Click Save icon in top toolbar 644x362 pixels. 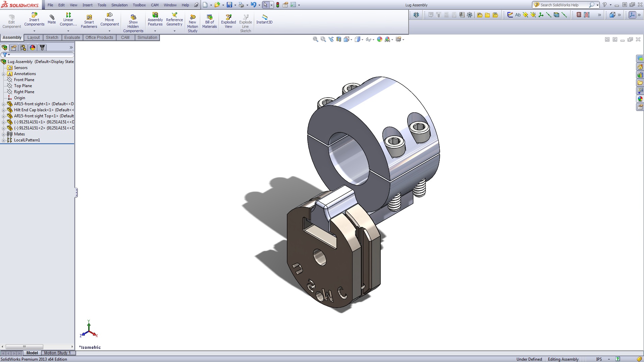pos(229,5)
